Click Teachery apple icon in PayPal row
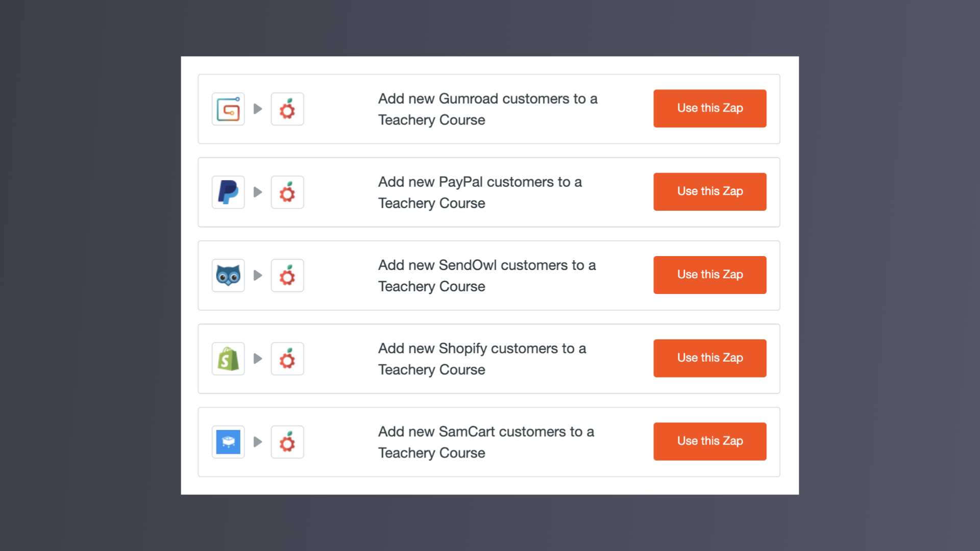The image size is (980, 551). point(287,192)
